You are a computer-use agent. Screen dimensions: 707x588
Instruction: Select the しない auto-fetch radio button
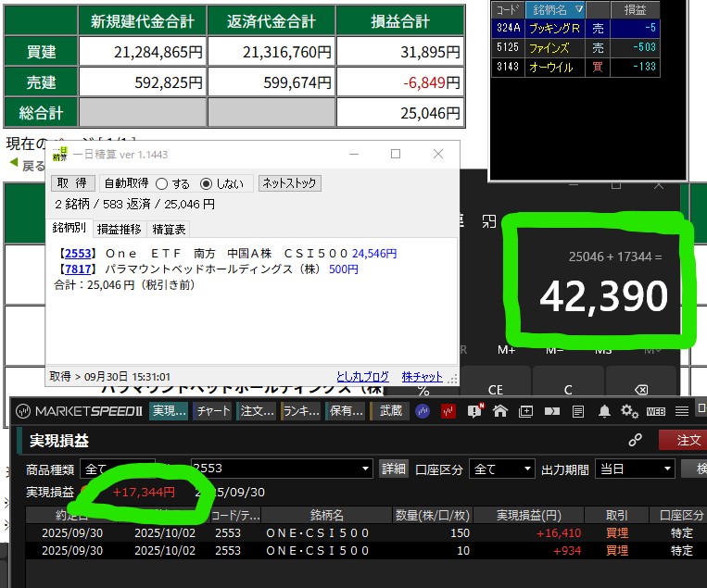207,183
